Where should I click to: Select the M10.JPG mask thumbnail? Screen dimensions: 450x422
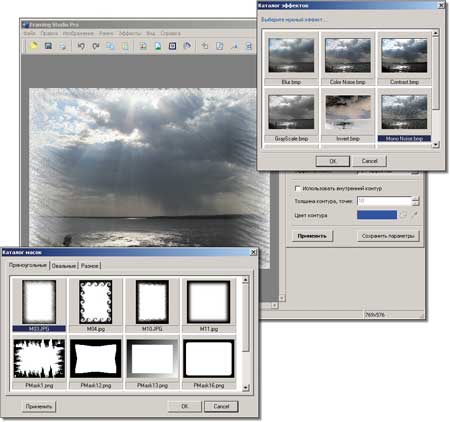pos(152,302)
